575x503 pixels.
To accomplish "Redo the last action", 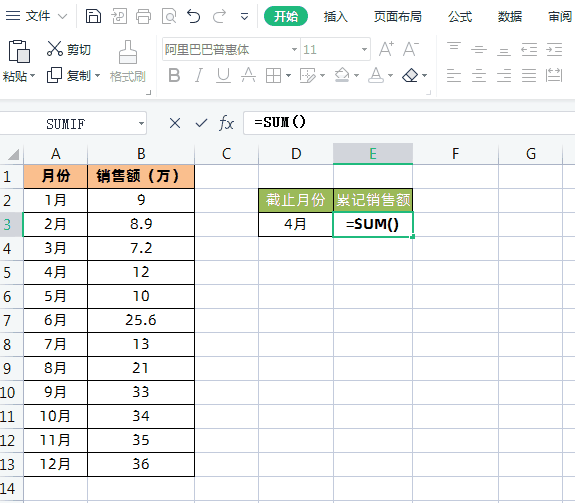I will tap(219, 16).
